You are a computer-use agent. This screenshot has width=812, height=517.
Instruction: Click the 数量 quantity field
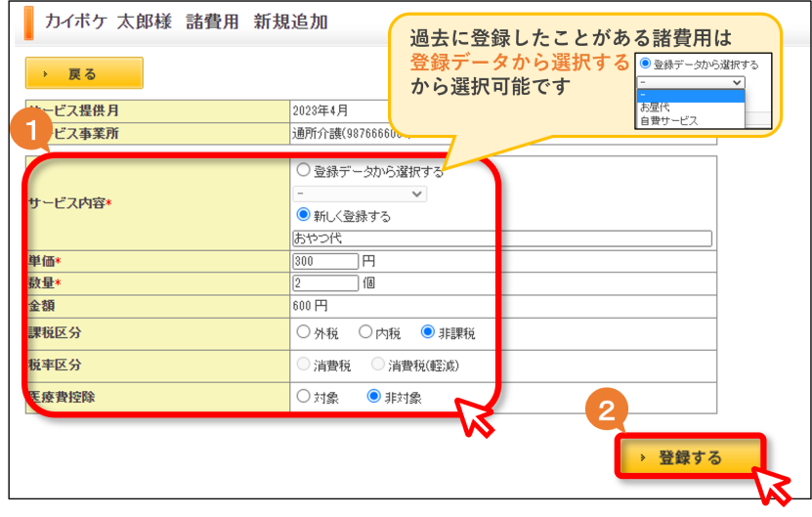325,282
